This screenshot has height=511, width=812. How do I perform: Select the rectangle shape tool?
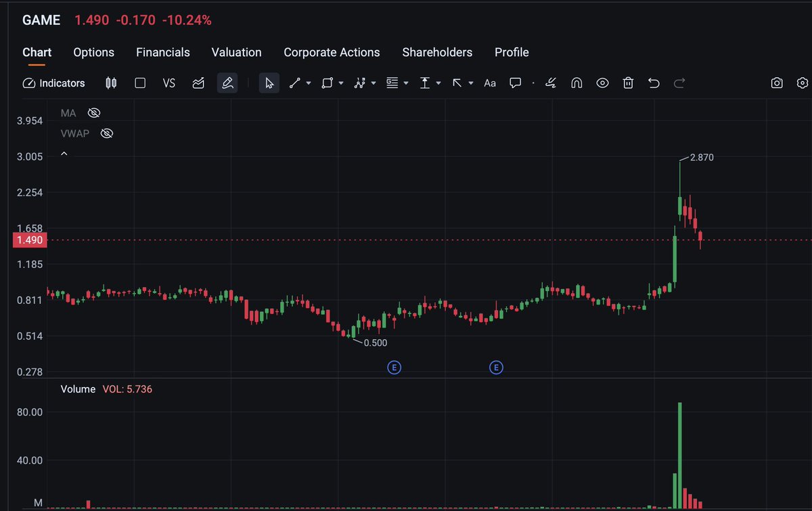[x=328, y=83]
